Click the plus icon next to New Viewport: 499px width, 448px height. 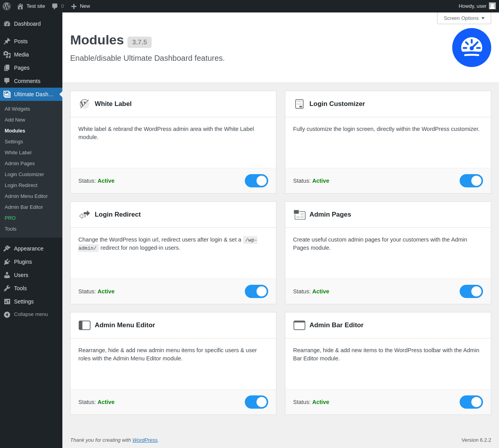pyautogui.click(x=74, y=6)
